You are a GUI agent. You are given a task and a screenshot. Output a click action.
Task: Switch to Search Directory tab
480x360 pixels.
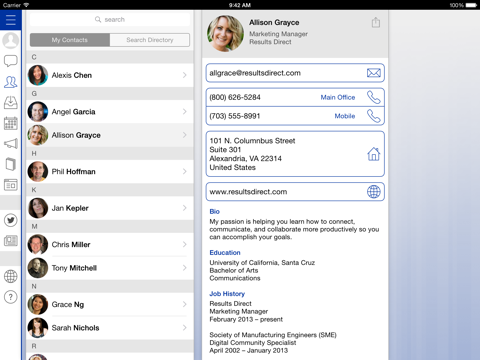[150, 40]
